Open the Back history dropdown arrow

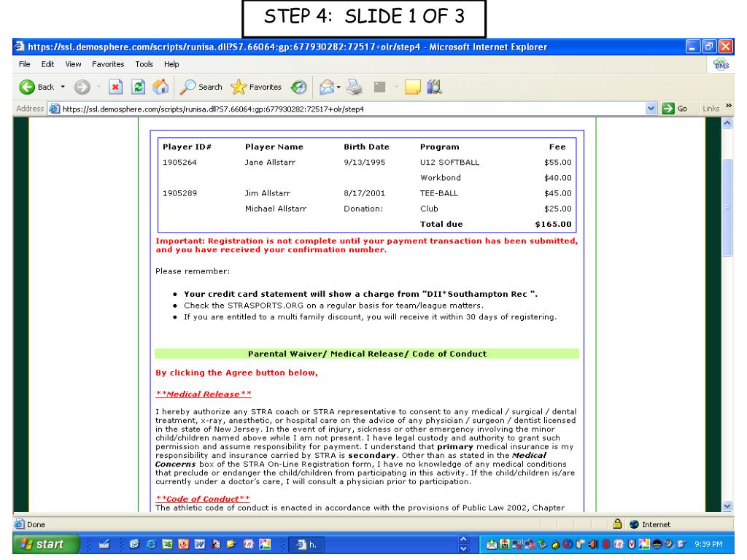[x=63, y=87]
